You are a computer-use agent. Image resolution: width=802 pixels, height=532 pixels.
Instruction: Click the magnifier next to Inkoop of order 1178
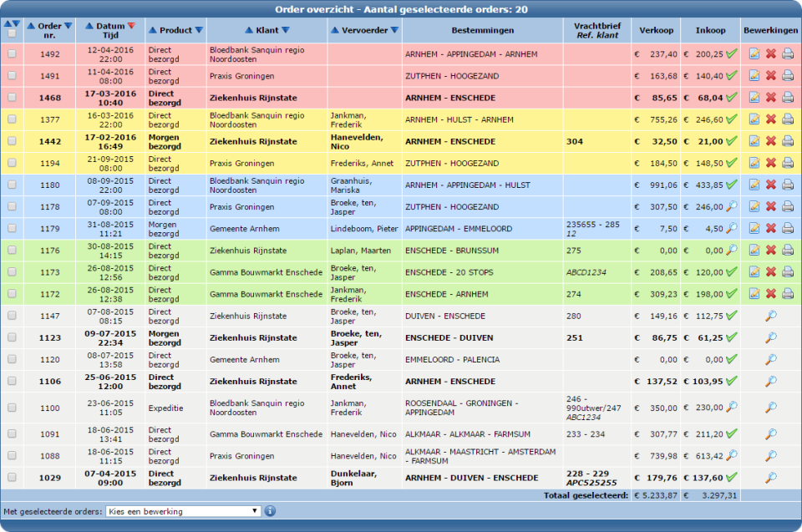point(732,206)
